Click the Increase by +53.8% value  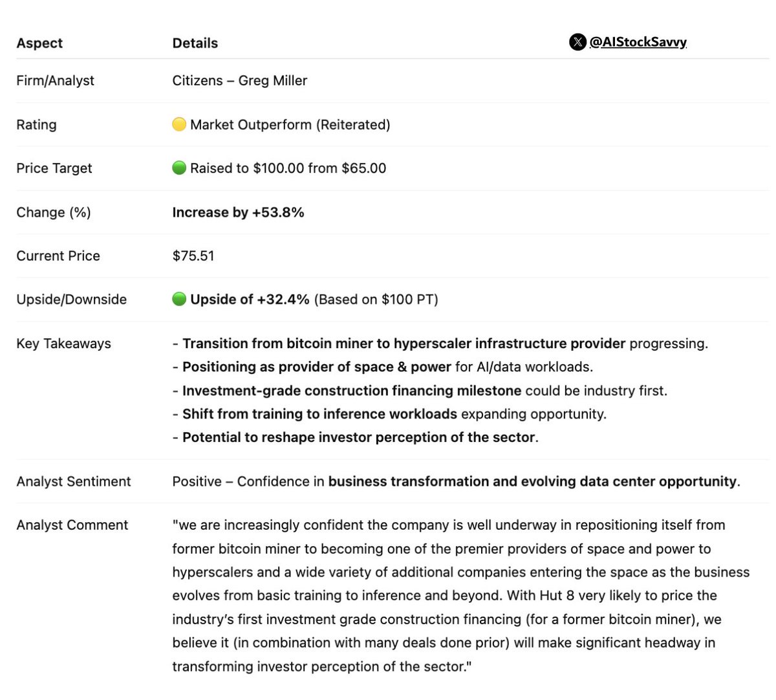(x=238, y=212)
